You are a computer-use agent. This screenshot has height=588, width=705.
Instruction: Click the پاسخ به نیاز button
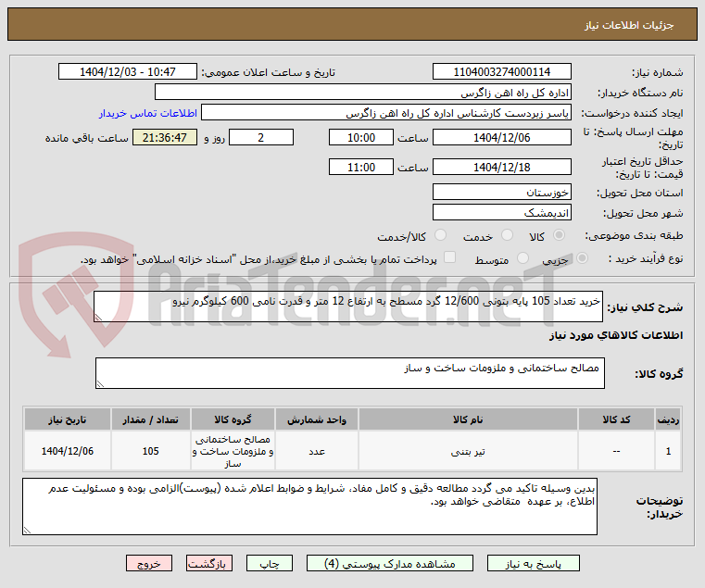(534, 563)
